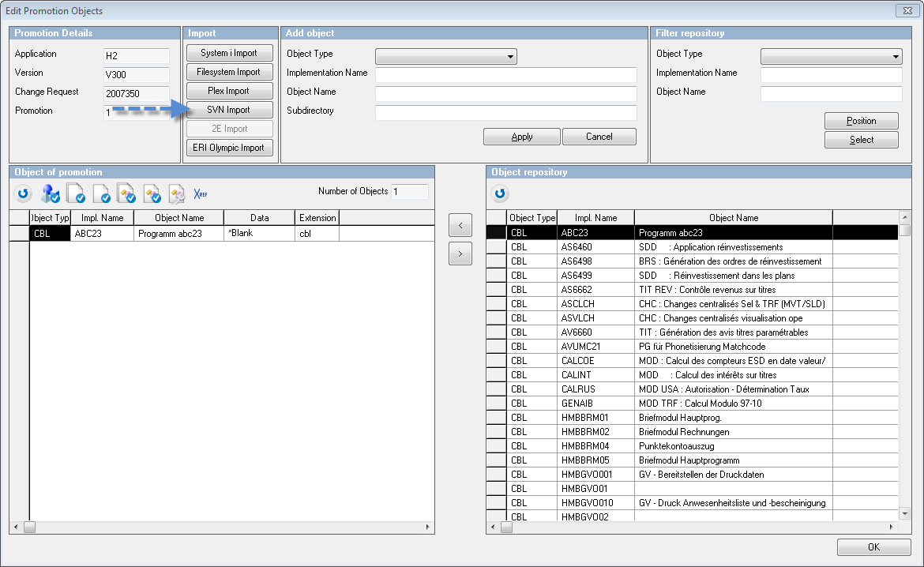Focus the Subdirectory input field

(x=506, y=113)
